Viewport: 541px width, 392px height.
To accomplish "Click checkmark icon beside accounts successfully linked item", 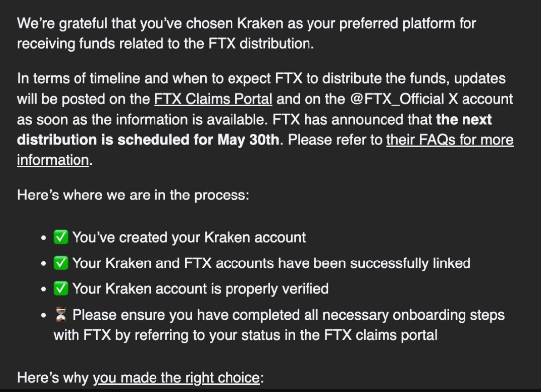I will (61, 263).
